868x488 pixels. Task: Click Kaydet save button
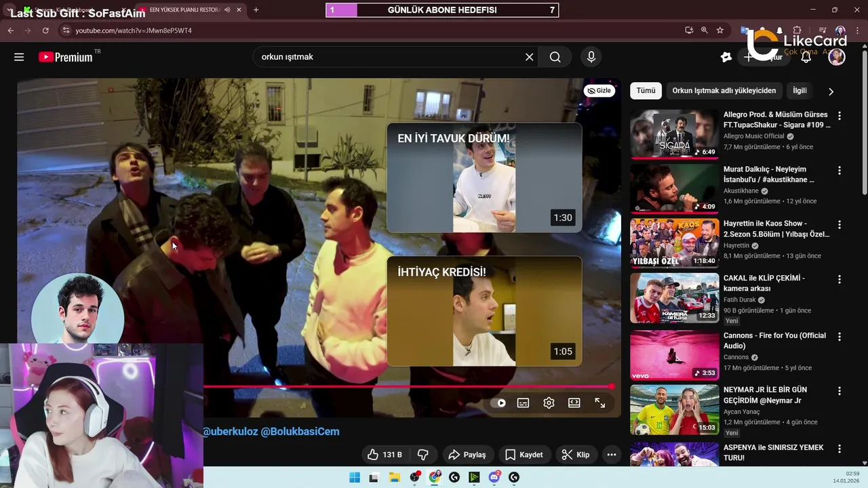524,455
